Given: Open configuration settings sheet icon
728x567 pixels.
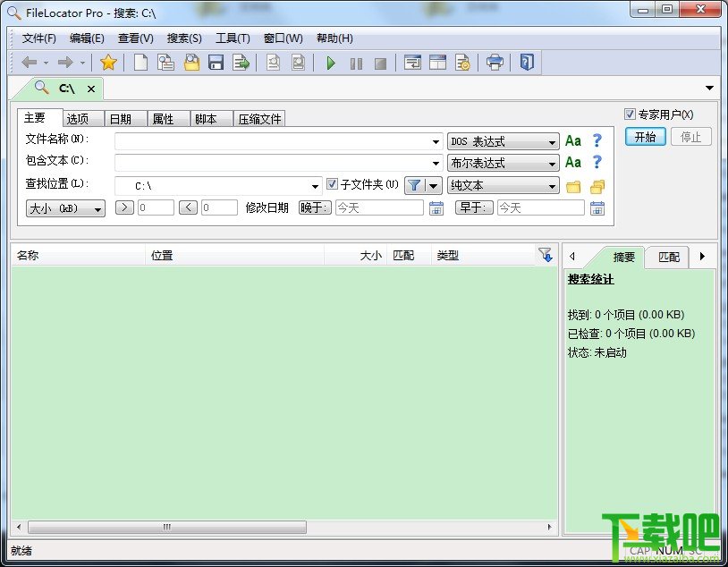Looking at the screenshot, I should (462, 63).
